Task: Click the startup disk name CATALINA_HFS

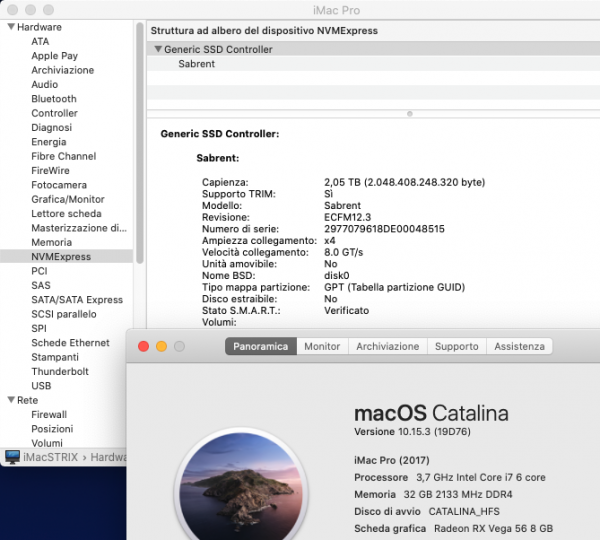Action: 464,512
